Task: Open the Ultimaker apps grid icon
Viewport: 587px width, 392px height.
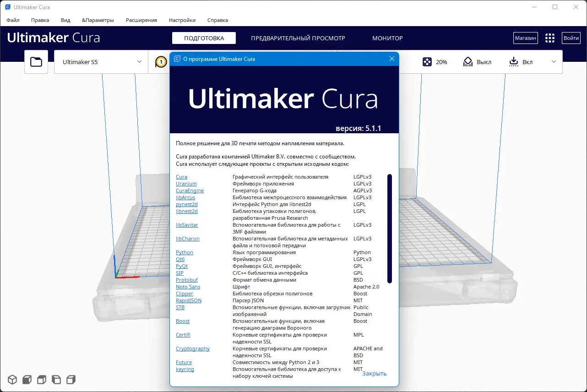Action: coord(549,38)
